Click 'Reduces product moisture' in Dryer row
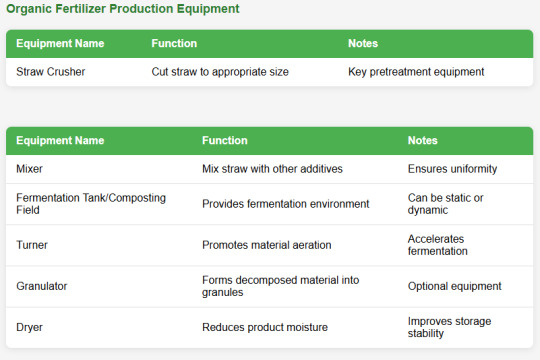This screenshot has height=360, width=540. [265, 327]
